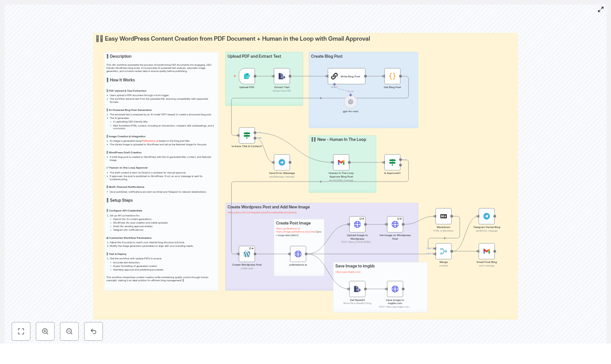Open the Markdown conversion node
This screenshot has width=611, height=364.
[443, 216]
